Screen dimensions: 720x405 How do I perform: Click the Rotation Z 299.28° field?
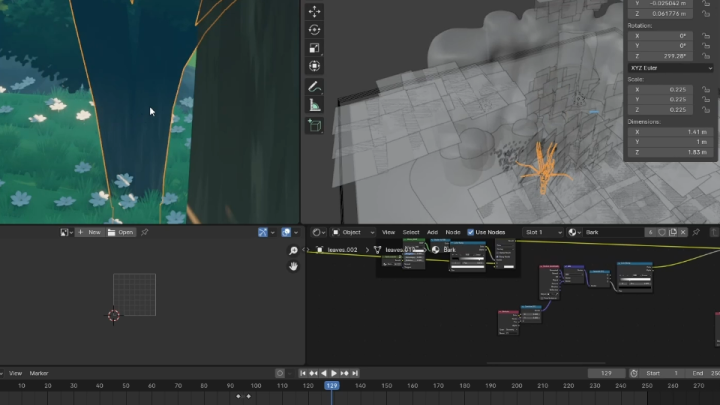tap(660, 56)
